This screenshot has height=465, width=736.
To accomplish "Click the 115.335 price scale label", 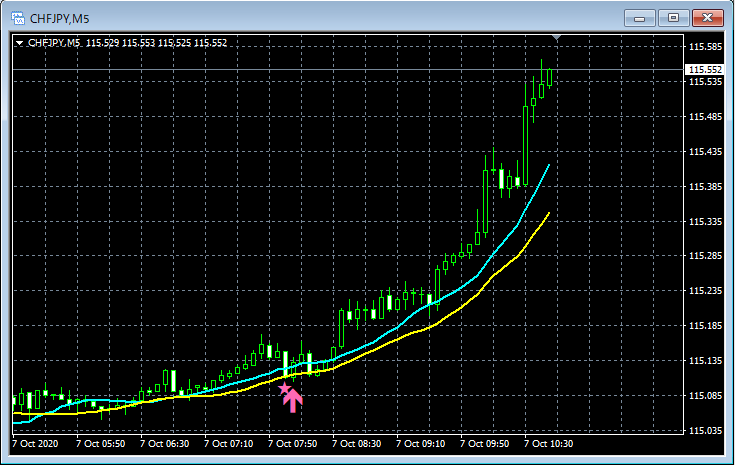I will [x=705, y=221].
